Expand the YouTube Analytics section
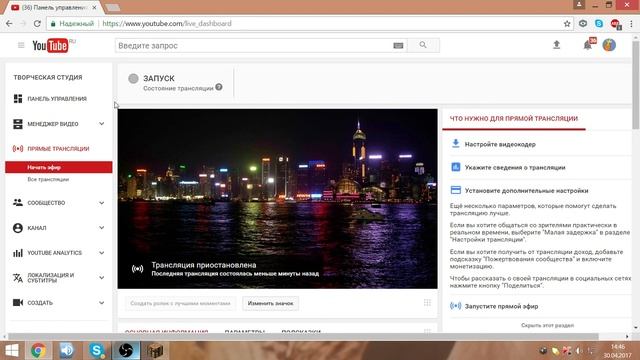This screenshot has width=640, height=360. tap(101, 253)
